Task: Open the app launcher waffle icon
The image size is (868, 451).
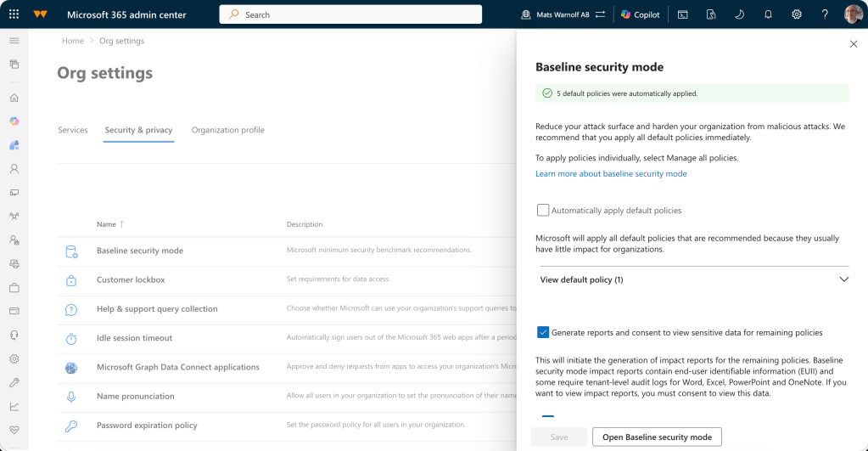Action: [x=14, y=14]
